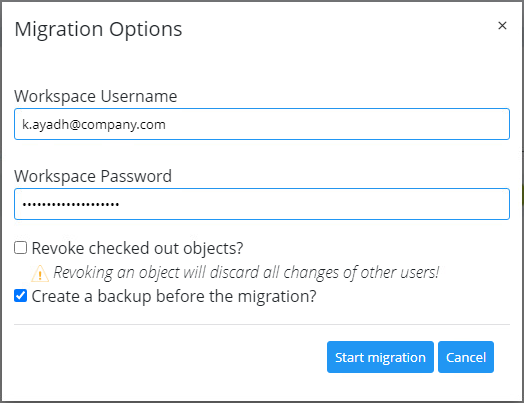
Task: Click empty area right of password dots
Action: point(314,204)
